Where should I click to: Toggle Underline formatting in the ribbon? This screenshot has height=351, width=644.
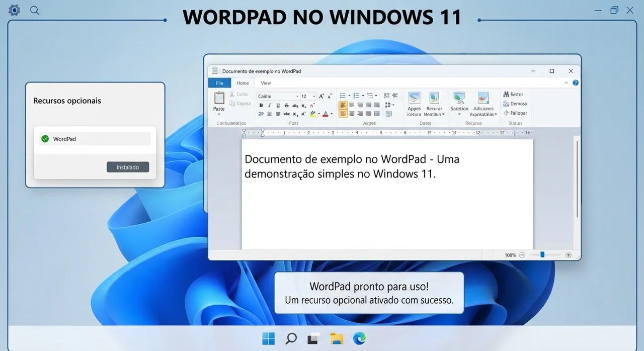click(x=278, y=106)
